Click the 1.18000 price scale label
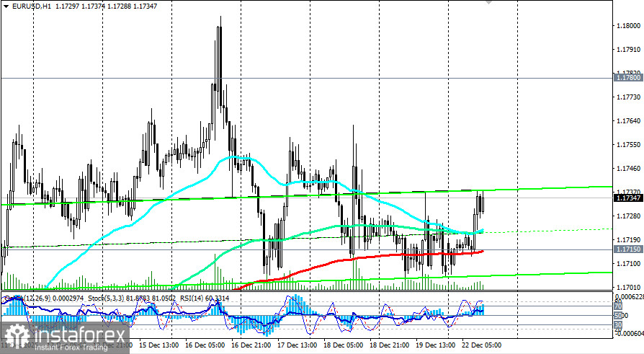The height and width of the screenshot is (354, 644). point(629,25)
